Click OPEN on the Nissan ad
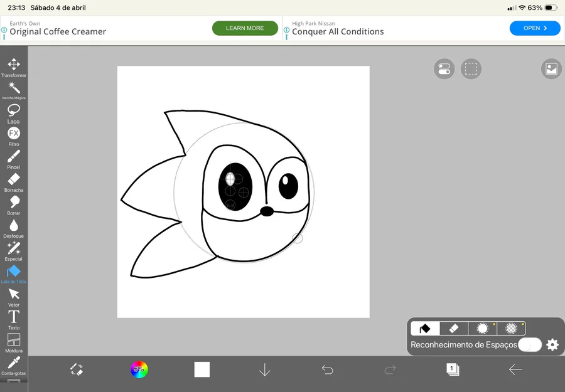Screen dimensions: 565x392 click(x=535, y=28)
